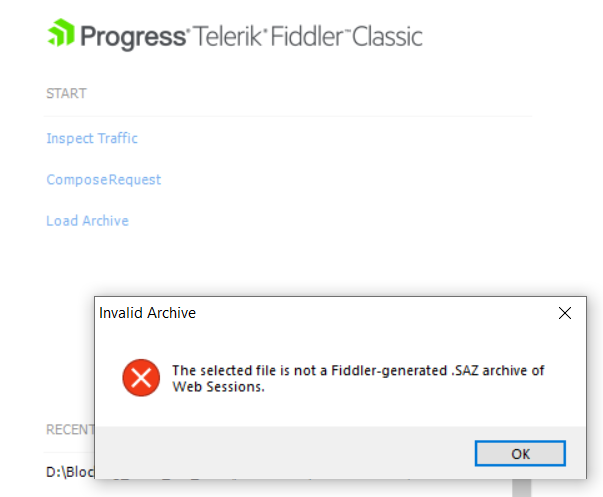This screenshot has height=497, width=603.
Task: Close the Invalid Archive dialog with X
Action: pos(565,313)
